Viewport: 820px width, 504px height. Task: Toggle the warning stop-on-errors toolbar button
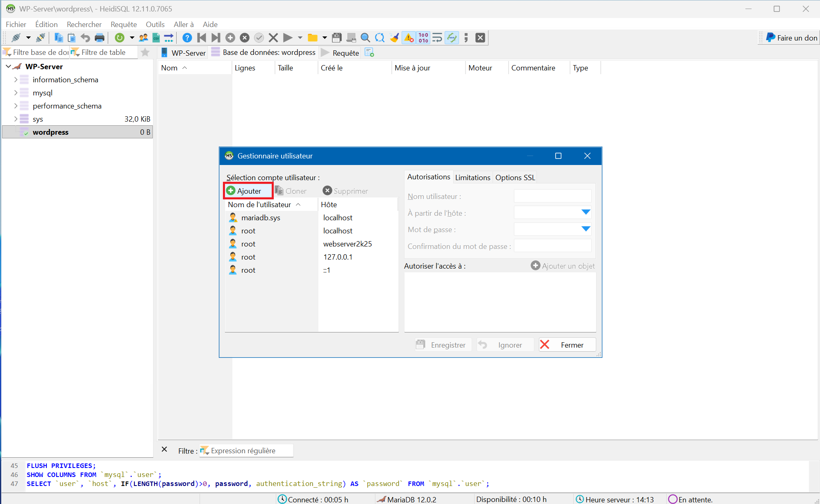click(409, 38)
